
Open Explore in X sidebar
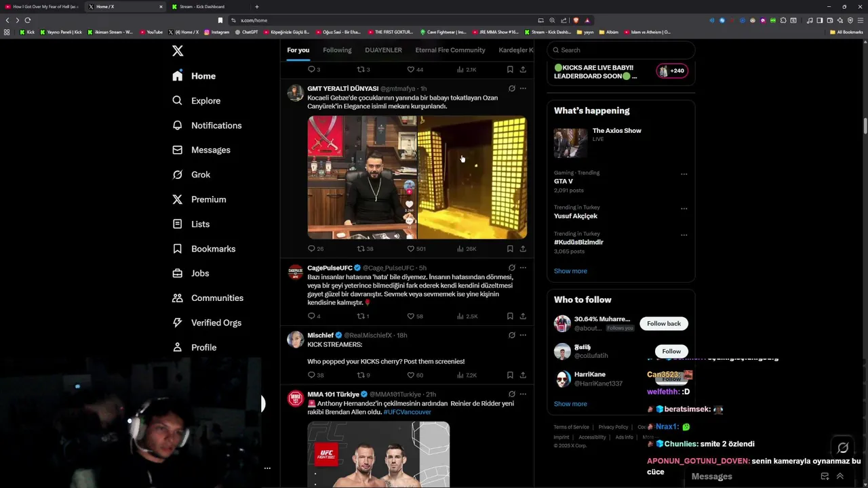click(197, 100)
